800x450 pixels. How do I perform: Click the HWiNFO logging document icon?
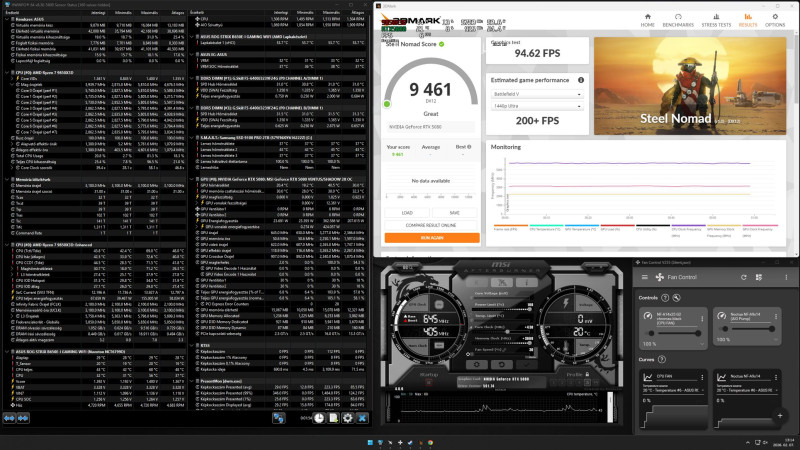(333, 418)
